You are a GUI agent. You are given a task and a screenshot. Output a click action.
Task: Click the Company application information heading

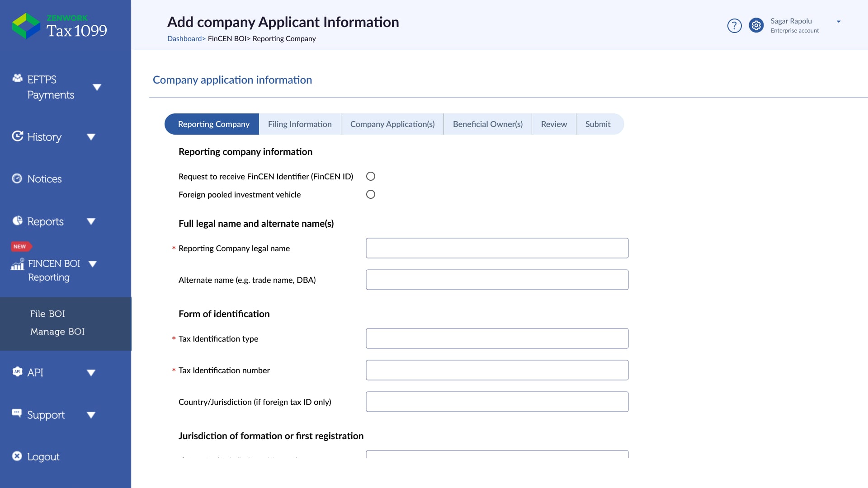coord(232,80)
